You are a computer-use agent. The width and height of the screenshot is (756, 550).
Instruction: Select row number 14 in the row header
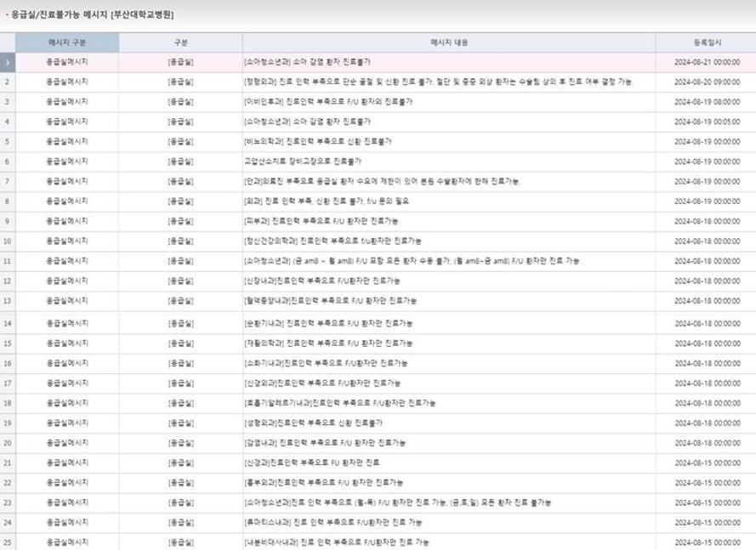pos(8,323)
